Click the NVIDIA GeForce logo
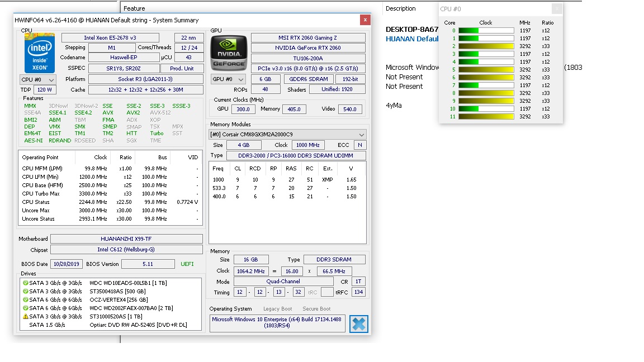This screenshot has height=362, width=644. tap(229, 53)
